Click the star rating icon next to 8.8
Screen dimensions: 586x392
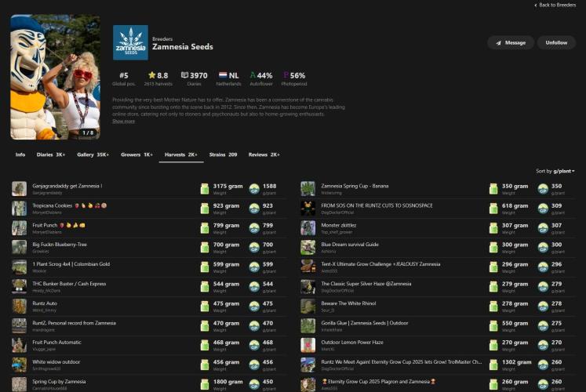[x=151, y=75]
